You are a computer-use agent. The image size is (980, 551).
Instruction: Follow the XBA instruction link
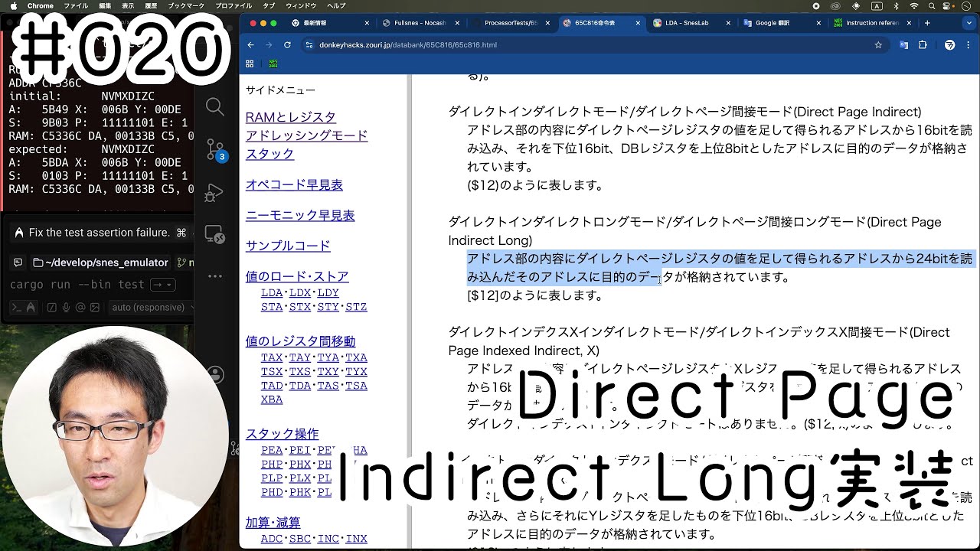click(272, 399)
